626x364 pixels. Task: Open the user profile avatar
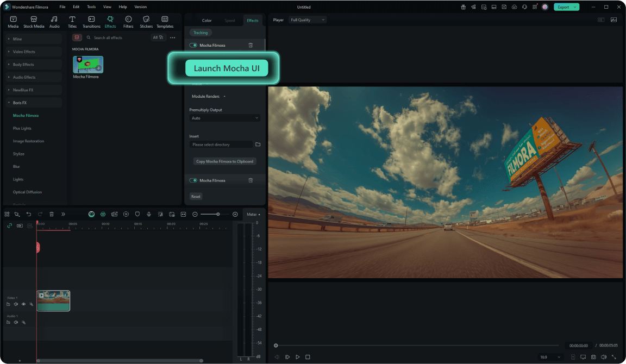pyautogui.click(x=545, y=7)
